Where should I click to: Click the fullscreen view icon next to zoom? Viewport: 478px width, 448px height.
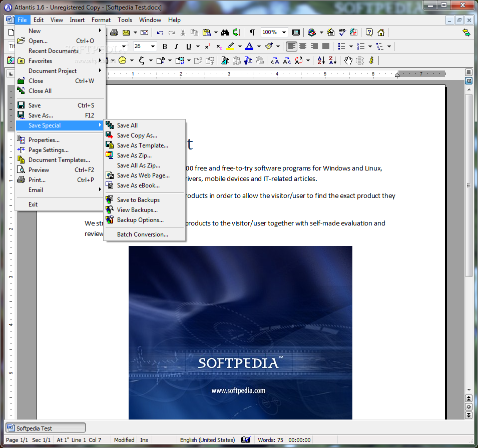(296, 32)
